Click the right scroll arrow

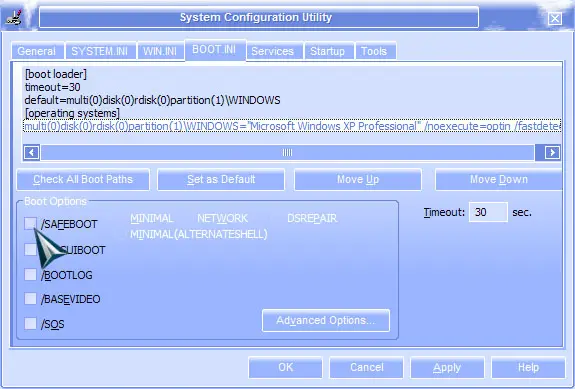(x=552, y=152)
